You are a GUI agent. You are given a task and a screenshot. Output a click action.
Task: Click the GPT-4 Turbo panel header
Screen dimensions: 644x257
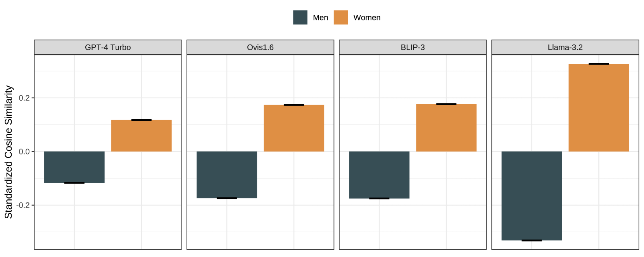point(108,47)
